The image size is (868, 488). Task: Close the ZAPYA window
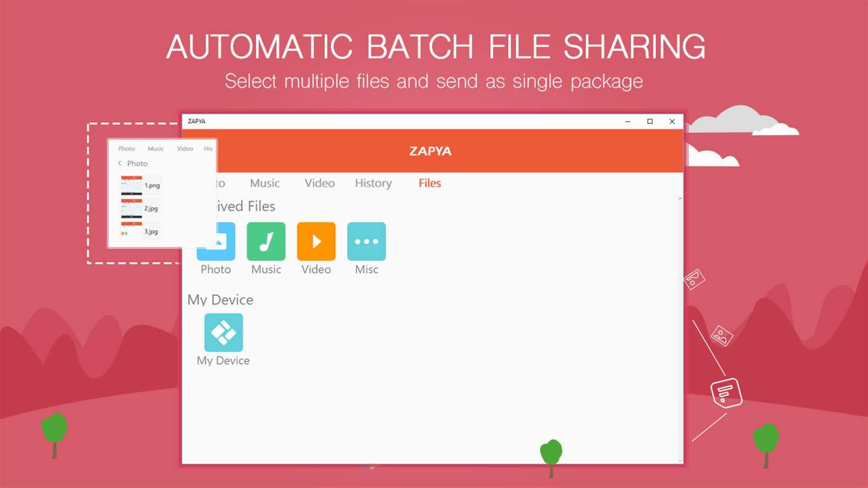pos(672,121)
